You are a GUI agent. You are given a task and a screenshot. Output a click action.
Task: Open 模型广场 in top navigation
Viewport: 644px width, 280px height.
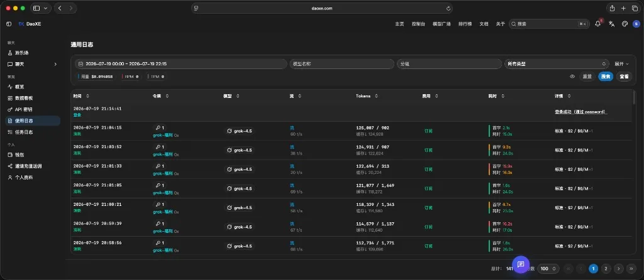click(x=441, y=24)
